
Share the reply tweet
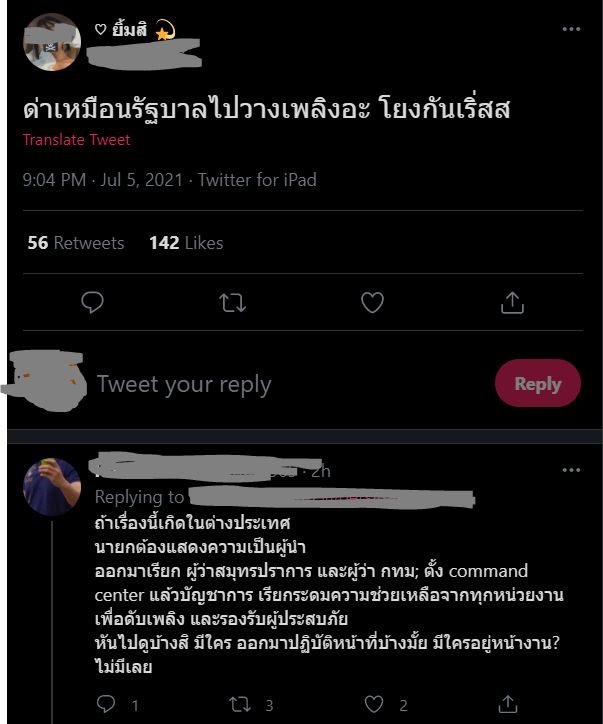(x=508, y=704)
